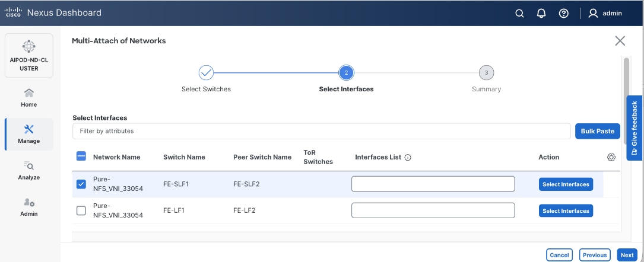This screenshot has height=262, width=644.
Task: Toggle the select-all header checkbox
Action: point(81,156)
